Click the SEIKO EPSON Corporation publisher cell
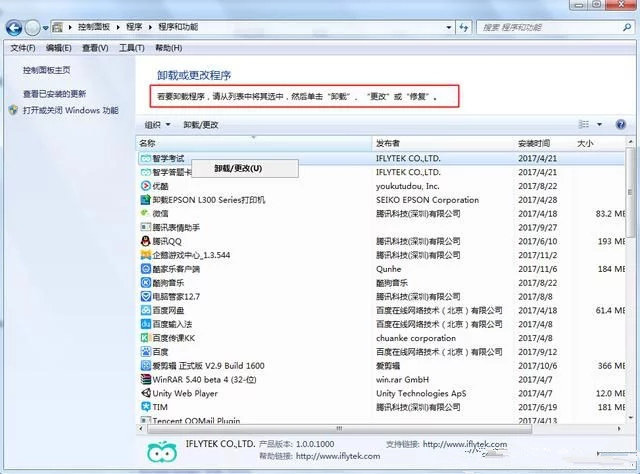The height and width of the screenshot is (474, 640). click(x=427, y=200)
